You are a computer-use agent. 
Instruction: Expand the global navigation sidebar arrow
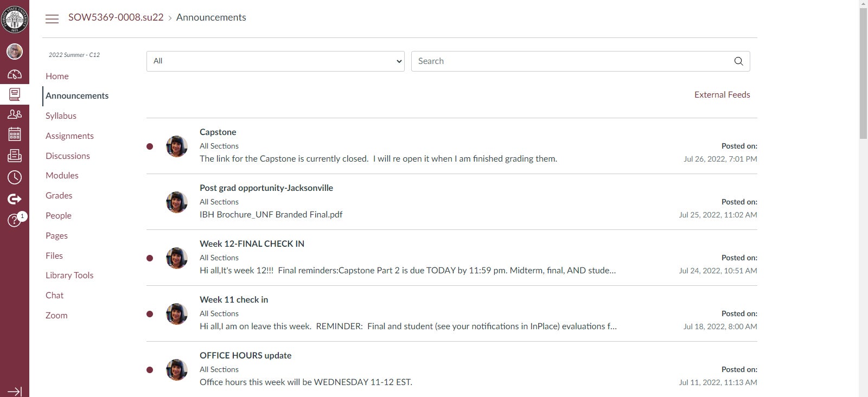pyautogui.click(x=15, y=391)
